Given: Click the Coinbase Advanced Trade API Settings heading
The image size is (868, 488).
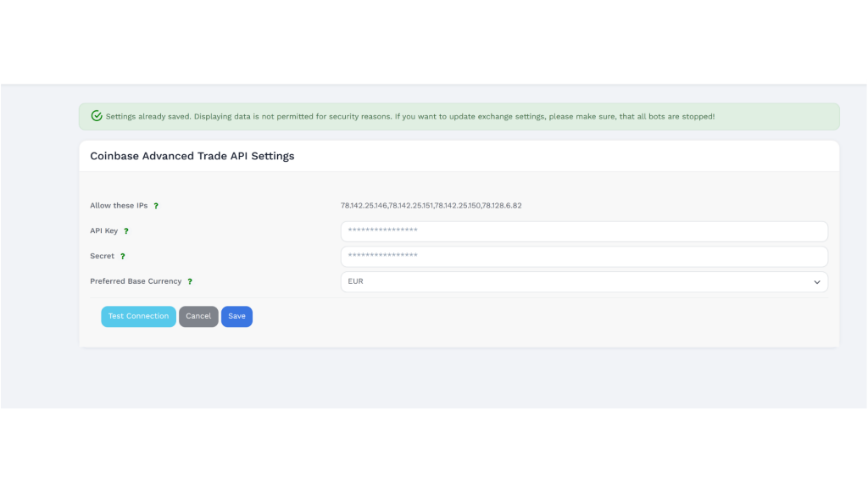Looking at the screenshot, I should click(x=192, y=156).
